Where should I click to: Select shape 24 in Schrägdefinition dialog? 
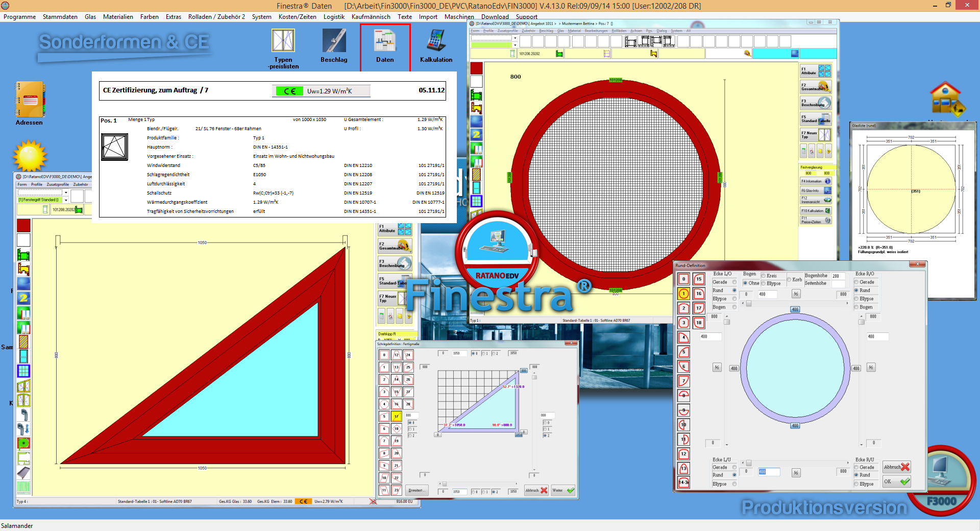click(408, 355)
